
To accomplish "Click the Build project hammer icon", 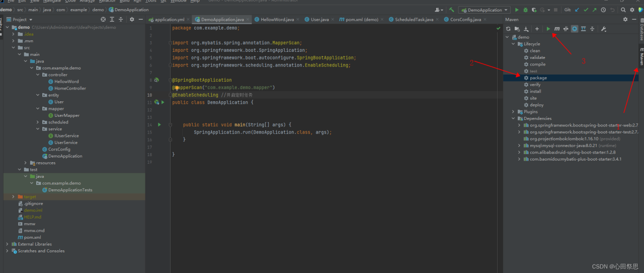I will coord(452,10).
